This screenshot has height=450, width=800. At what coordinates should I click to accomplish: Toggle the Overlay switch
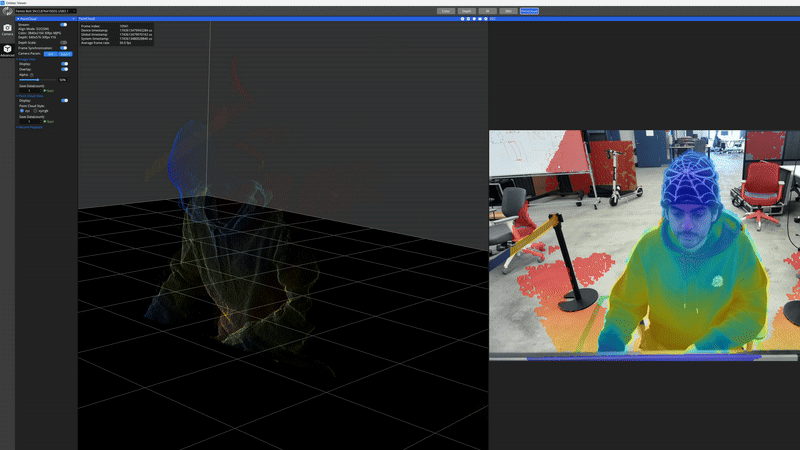click(x=64, y=69)
